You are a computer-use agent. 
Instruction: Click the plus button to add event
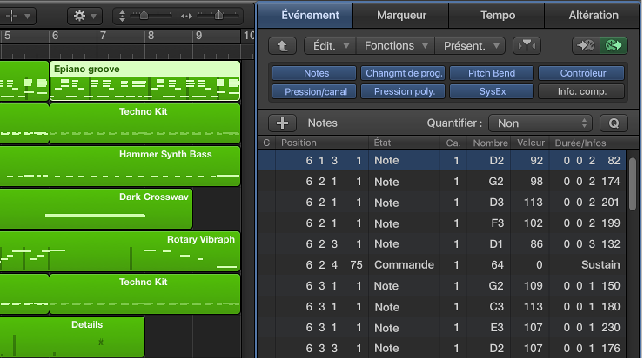[x=285, y=123]
